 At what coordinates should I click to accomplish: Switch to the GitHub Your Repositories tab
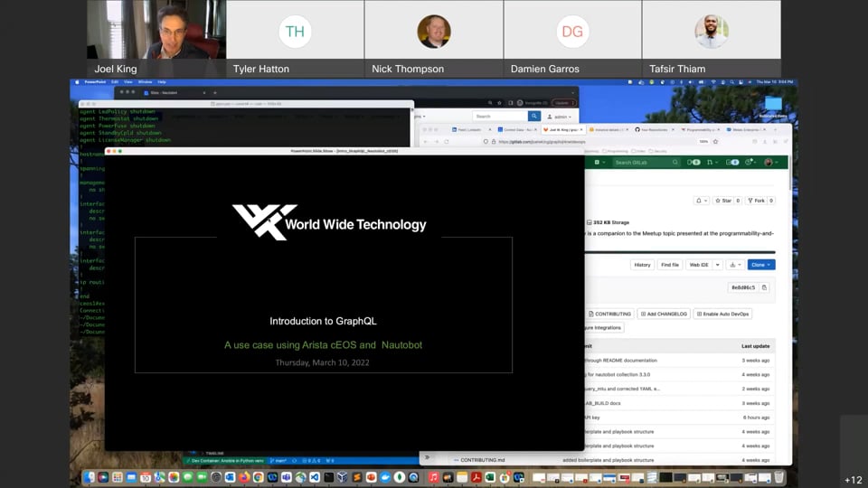(654, 129)
